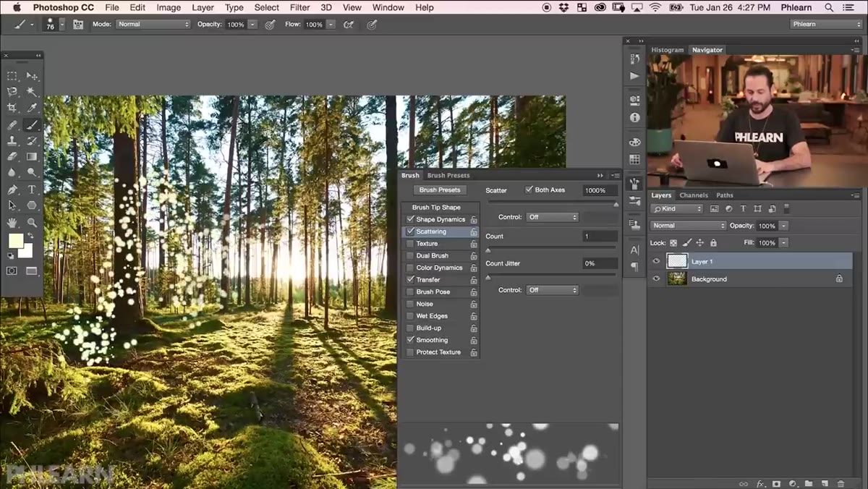Enable the Dual Brush checkbox
The image size is (868, 489).
point(410,255)
